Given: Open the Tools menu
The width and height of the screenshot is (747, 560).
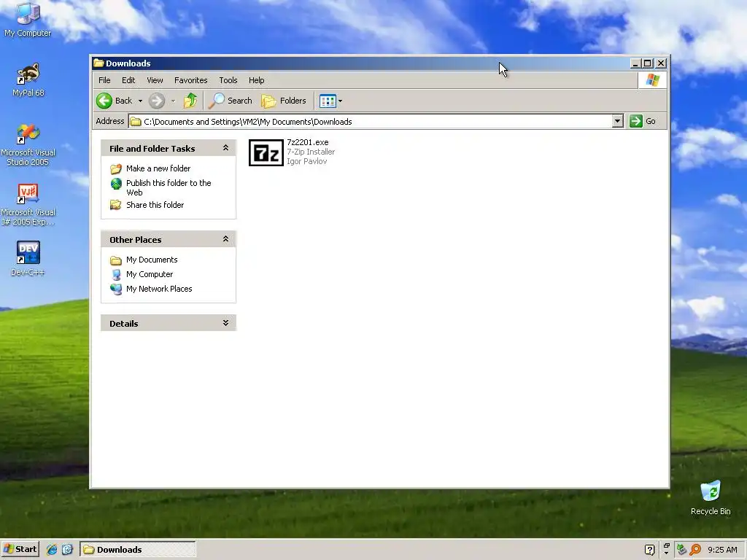Looking at the screenshot, I should click(228, 80).
